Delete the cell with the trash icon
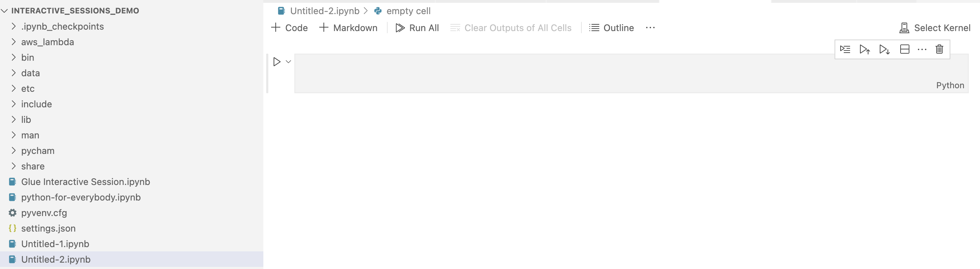This screenshot has height=269, width=980. click(939, 49)
